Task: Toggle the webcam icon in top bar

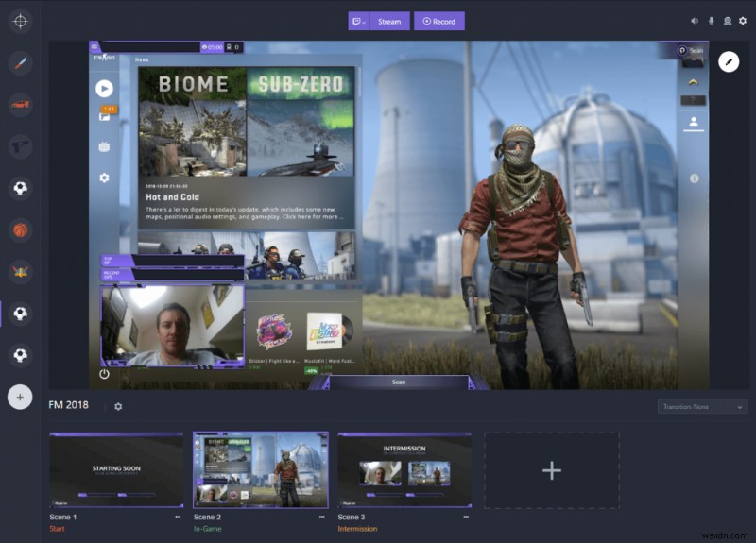Action: [728, 21]
